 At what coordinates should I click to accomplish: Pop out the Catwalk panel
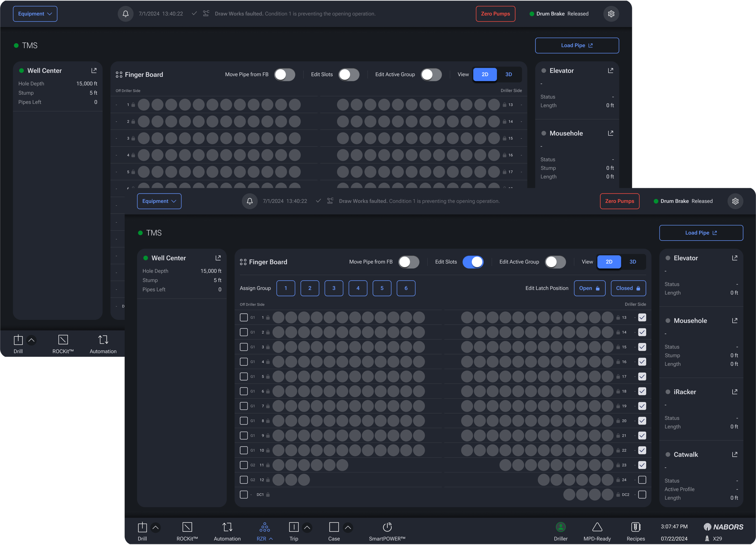pos(734,454)
